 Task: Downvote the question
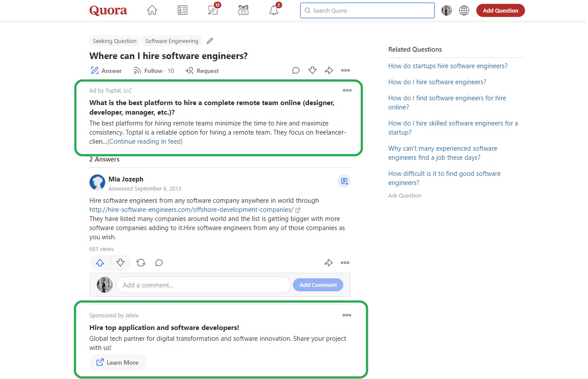(x=312, y=70)
